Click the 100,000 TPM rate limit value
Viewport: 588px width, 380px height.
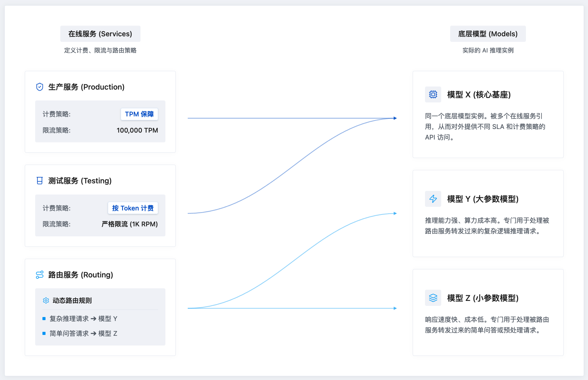coord(137,130)
